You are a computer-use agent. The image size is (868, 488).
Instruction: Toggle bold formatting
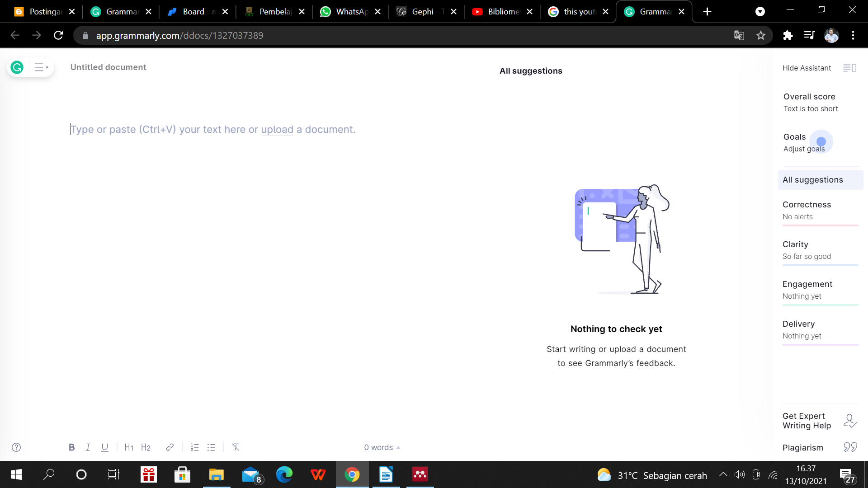click(71, 447)
